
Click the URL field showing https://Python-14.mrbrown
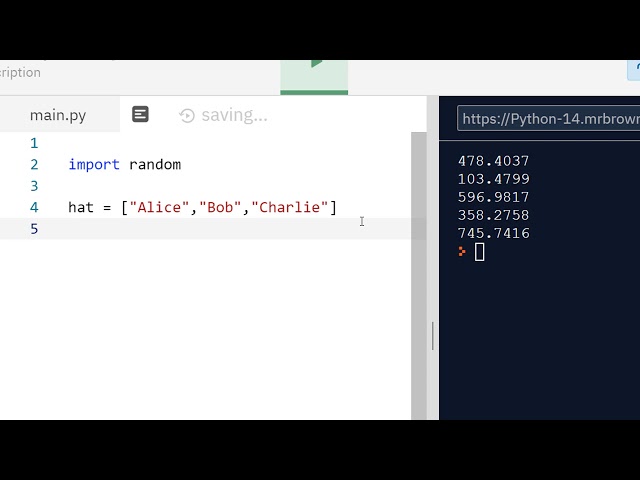click(548, 118)
